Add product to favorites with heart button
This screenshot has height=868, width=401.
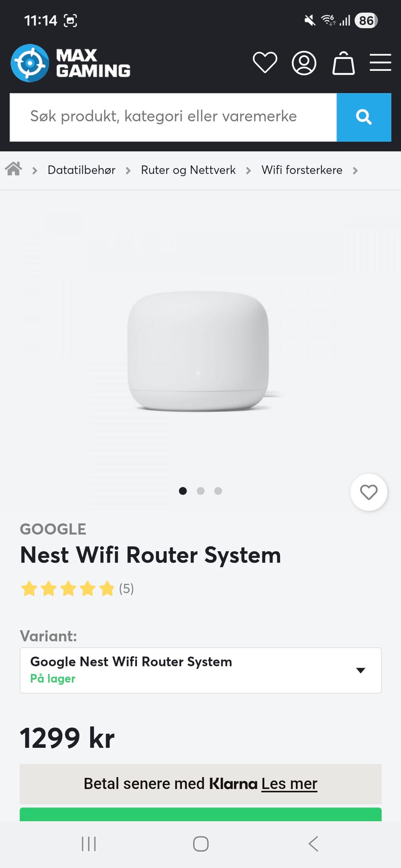point(369,492)
